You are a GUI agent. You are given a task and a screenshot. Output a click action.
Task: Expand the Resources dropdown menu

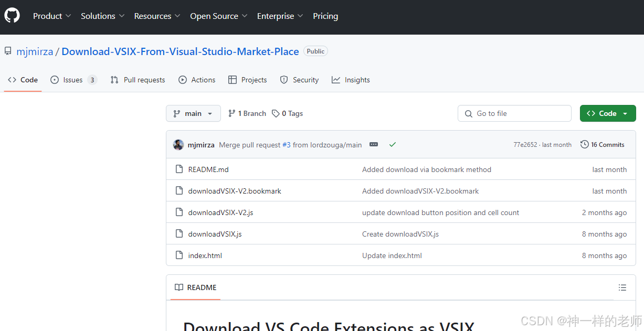pos(157,16)
